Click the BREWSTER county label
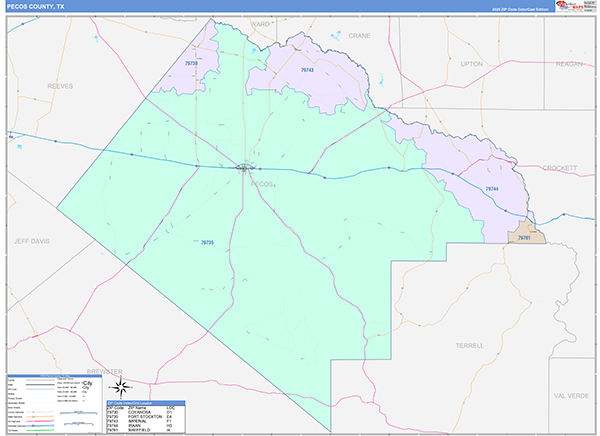The height and width of the screenshot is (436, 600). (105, 371)
